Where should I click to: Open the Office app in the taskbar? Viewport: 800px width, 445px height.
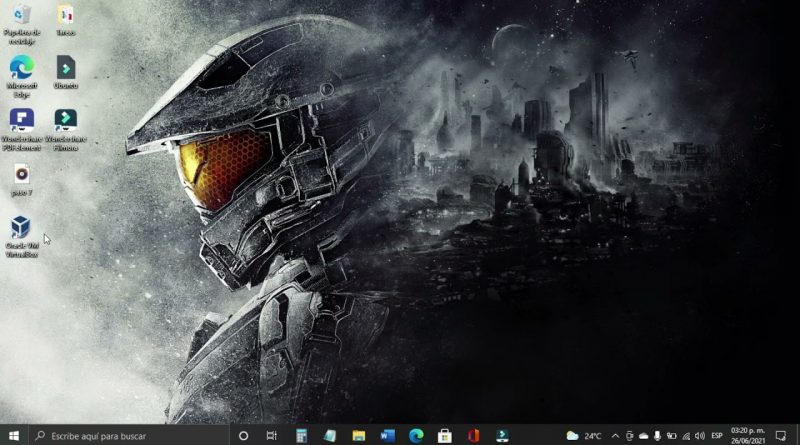[473, 435]
